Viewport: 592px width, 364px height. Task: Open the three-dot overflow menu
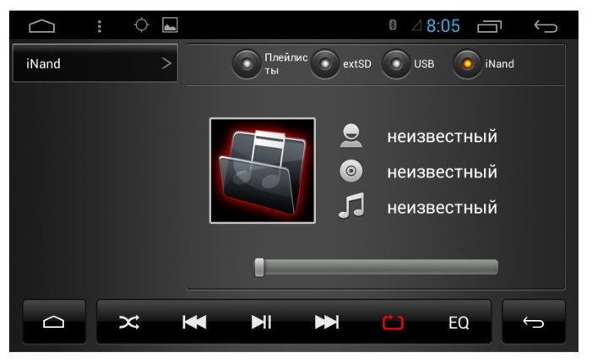coord(100,26)
